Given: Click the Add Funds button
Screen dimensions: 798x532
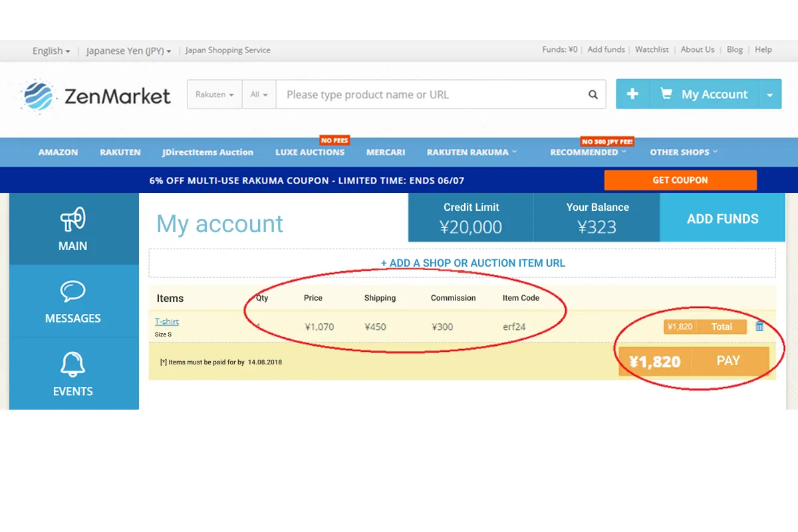Looking at the screenshot, I should [x=722, y=218].
